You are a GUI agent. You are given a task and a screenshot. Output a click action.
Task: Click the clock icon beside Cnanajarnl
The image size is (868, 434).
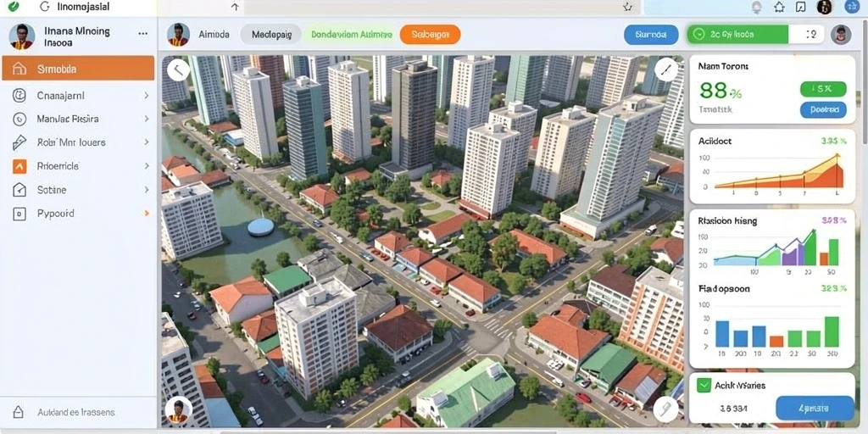click(x=19, y=95)
